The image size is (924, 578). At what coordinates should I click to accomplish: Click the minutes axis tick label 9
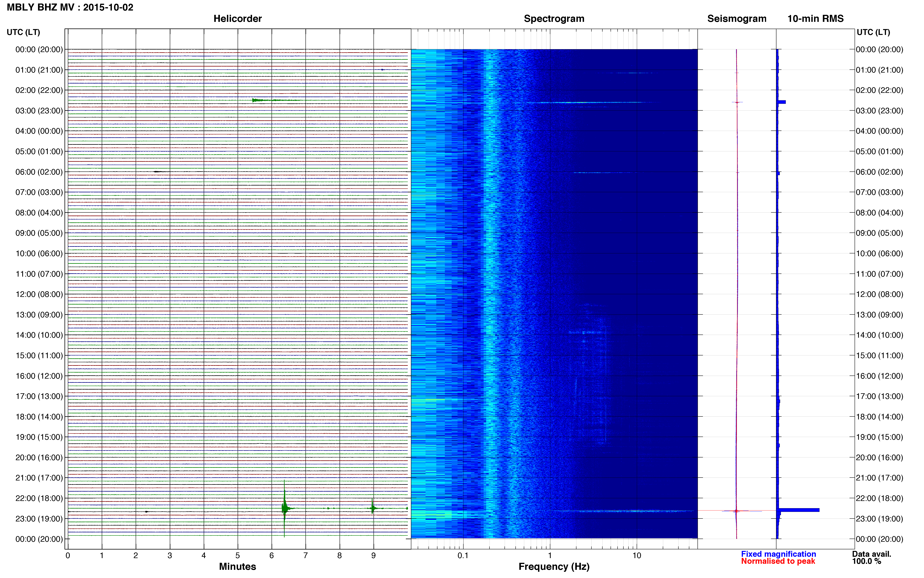click(373, 555)
